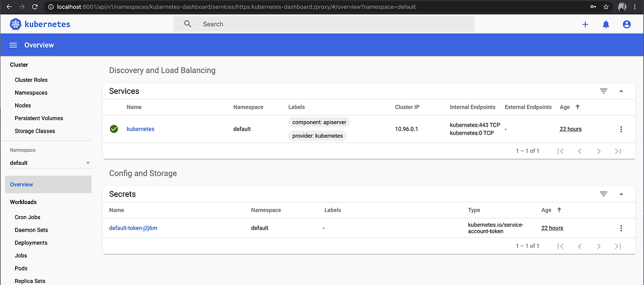Open actions menu for kubernetes service

[621, 129]
